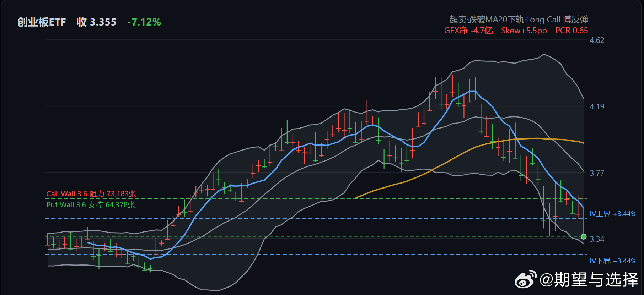Click the Weibo eye logo watermark
This screenshot has height=295, width=644.
[x=526, y=279]
